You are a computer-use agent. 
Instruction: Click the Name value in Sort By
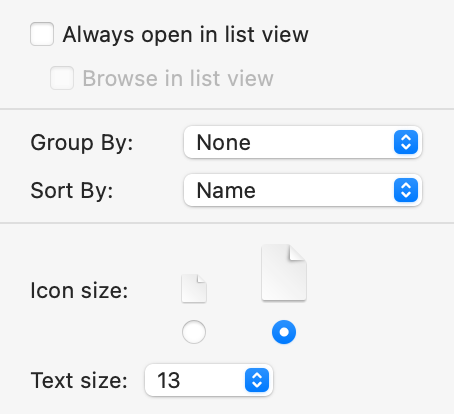click(226, 191)
